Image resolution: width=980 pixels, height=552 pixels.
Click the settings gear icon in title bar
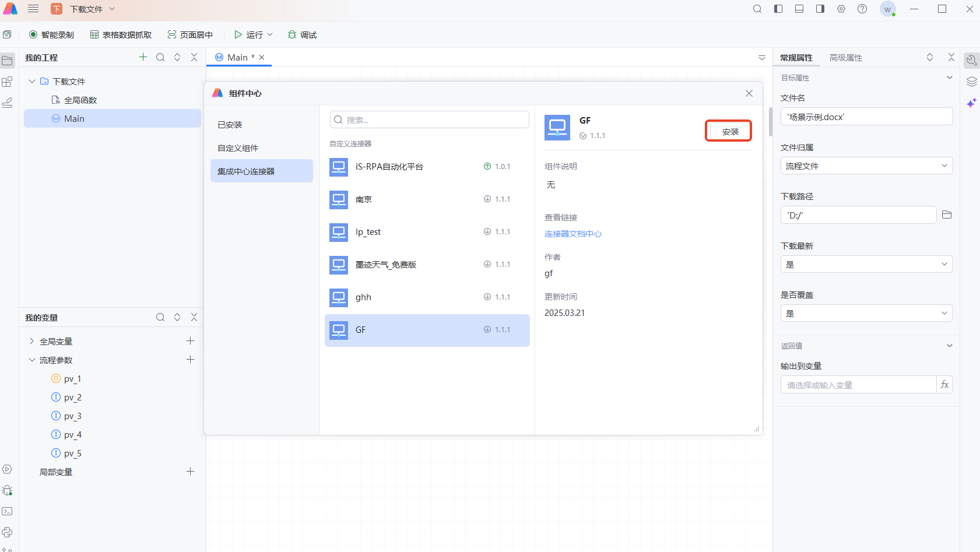tap(841, 9)
